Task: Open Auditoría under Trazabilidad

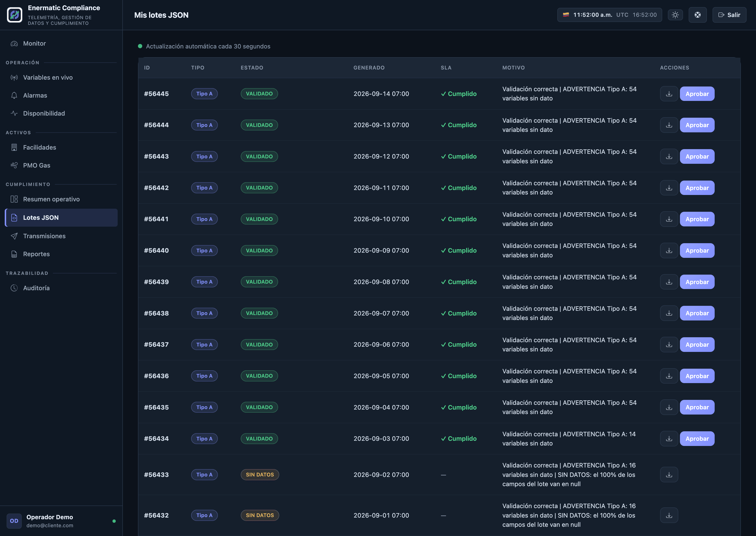Action: point(61,288)
